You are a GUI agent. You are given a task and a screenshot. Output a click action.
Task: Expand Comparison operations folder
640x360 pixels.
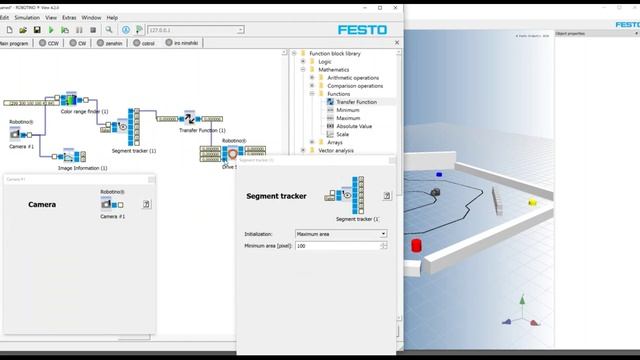[312, 86]
